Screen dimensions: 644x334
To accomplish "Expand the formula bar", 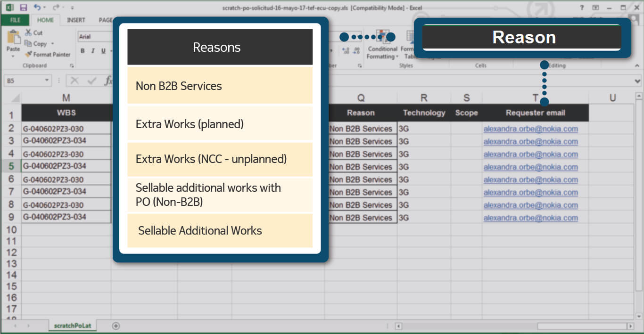I will coord(638,81).
